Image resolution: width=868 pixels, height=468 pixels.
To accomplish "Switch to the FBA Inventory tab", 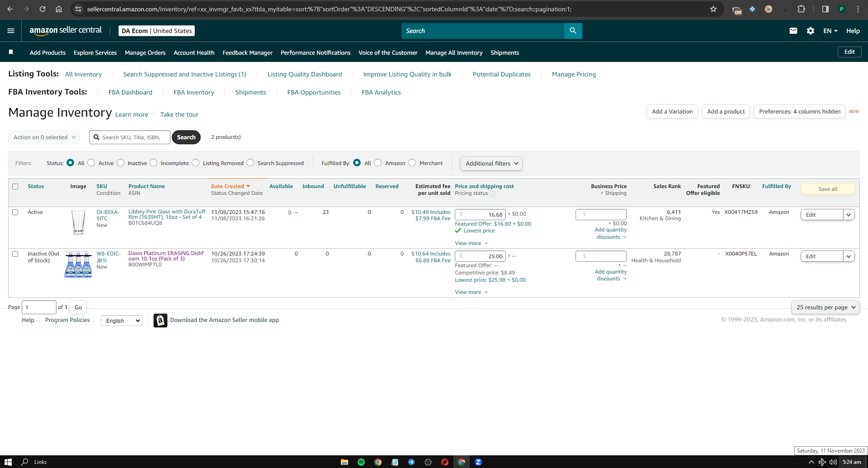I will (194, 92).
